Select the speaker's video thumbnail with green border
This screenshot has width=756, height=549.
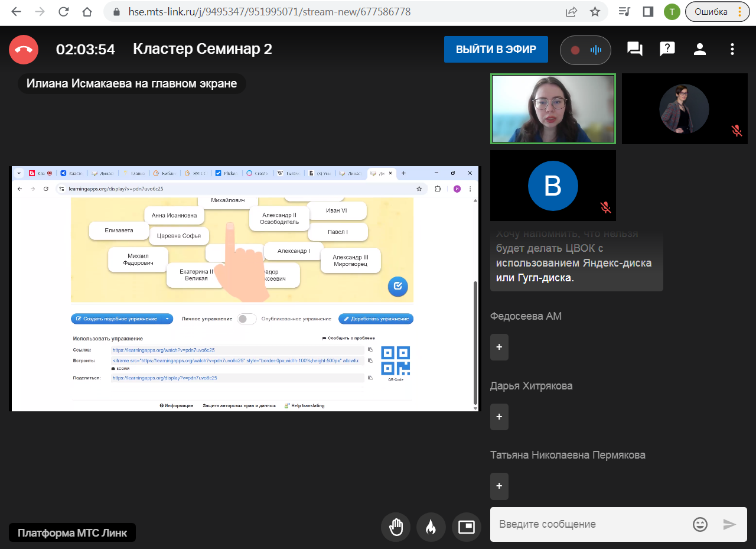click(x=553, y=109)
